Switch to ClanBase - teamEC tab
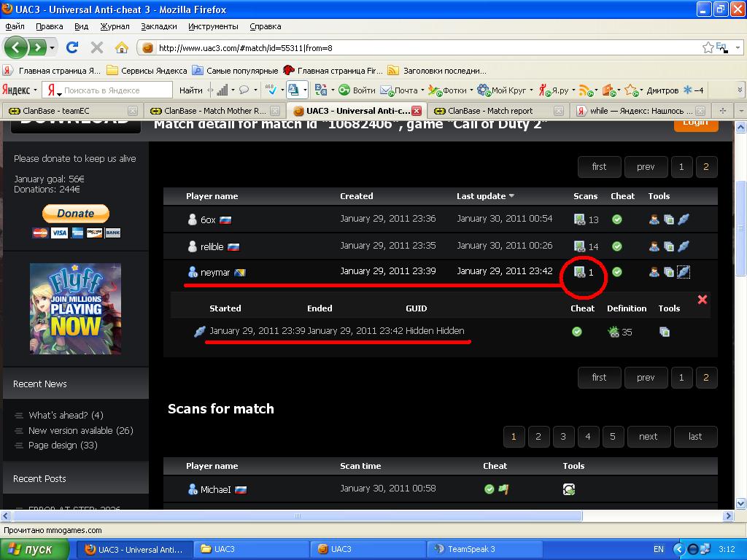 [x=71, y=111]
